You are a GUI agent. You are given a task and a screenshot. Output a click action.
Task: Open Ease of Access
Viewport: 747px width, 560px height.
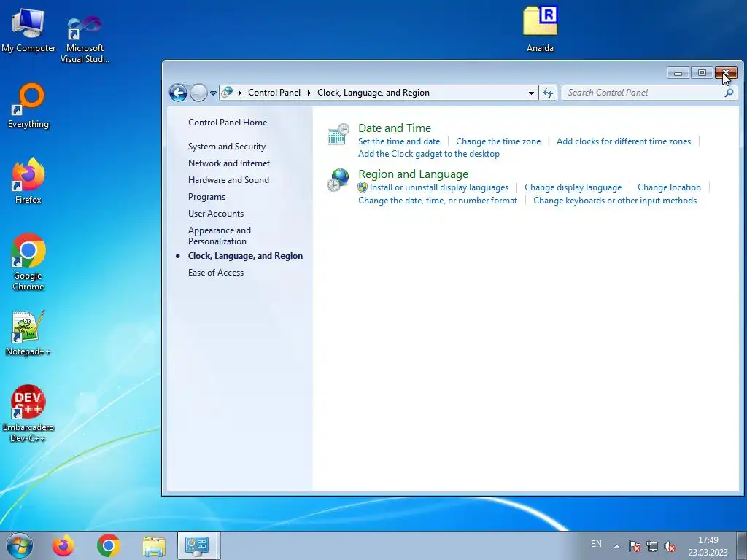click(216, 273)
